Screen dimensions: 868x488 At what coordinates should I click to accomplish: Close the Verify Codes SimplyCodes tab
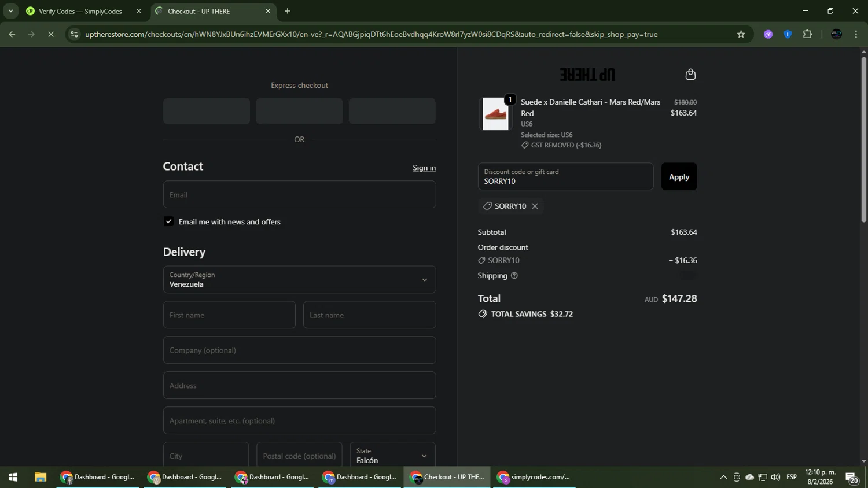pyautogui.click(x=139, y=11)
